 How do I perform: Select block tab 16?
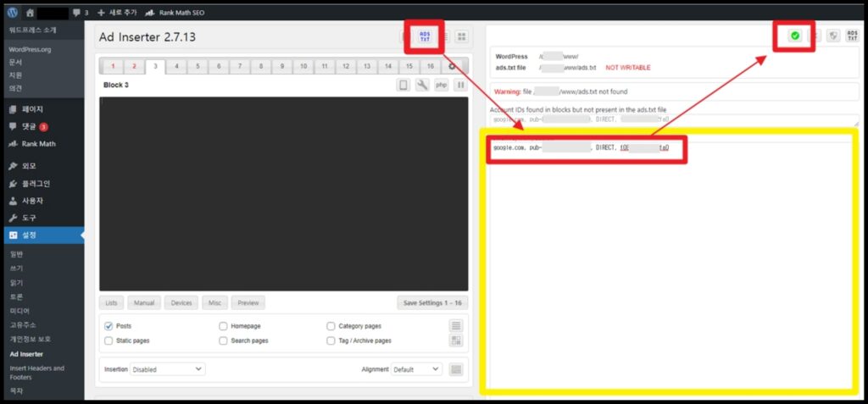click(431, 66)
